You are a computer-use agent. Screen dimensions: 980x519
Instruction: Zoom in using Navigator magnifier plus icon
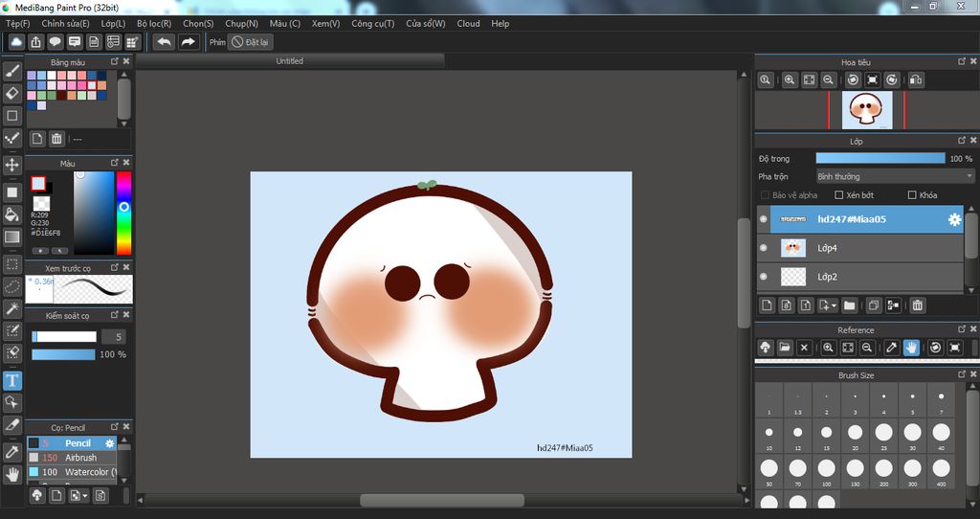[790, 80]
